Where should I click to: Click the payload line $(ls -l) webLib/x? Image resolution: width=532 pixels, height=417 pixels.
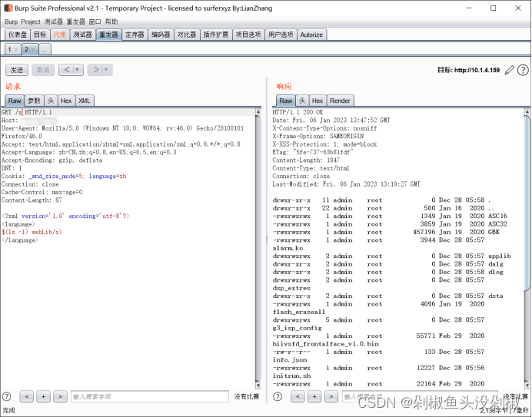click(32, 232)
